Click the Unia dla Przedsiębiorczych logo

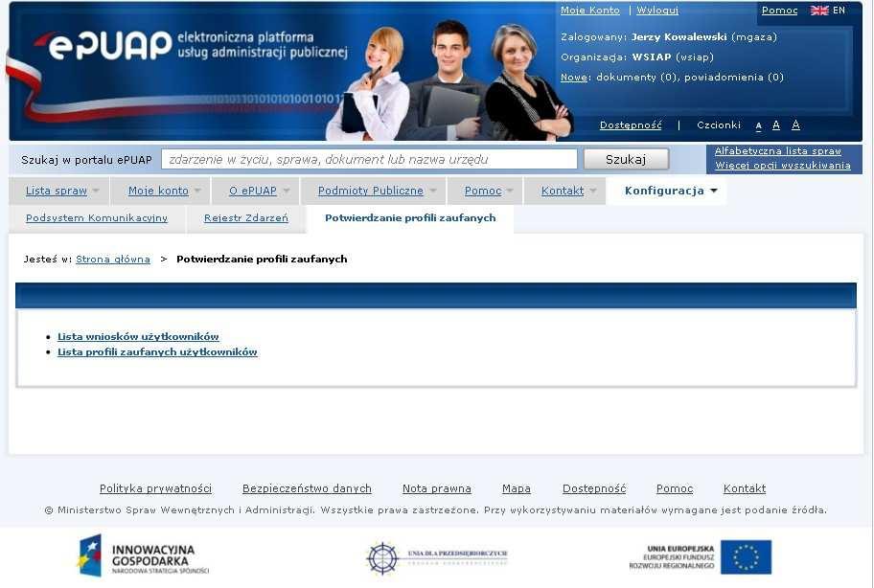tap(437, 557)
